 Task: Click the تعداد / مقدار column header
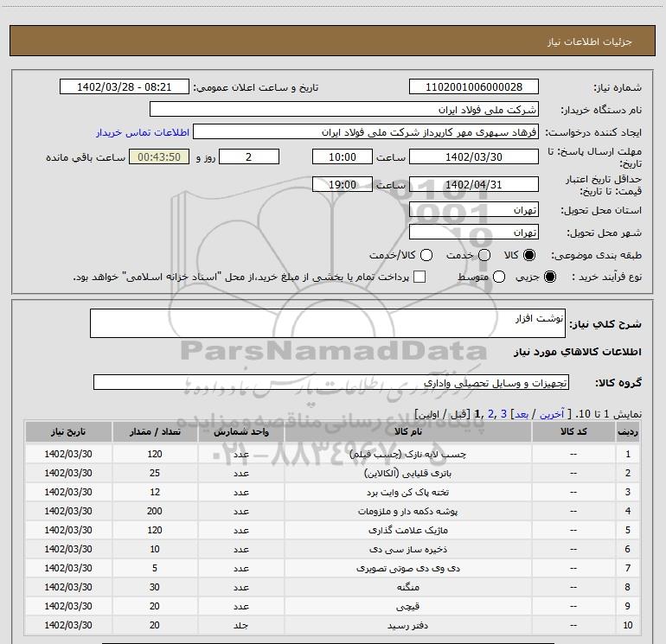[155, 431]
